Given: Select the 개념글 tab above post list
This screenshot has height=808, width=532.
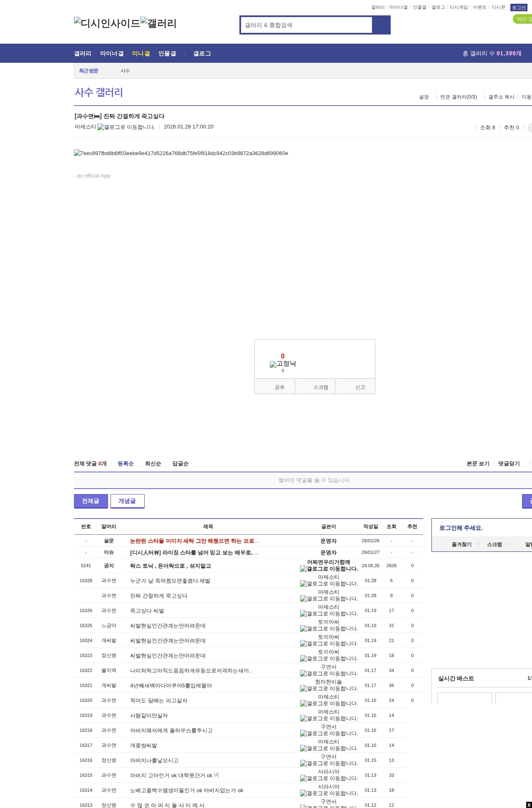Looking at the screenshot, I should (127, 501).
